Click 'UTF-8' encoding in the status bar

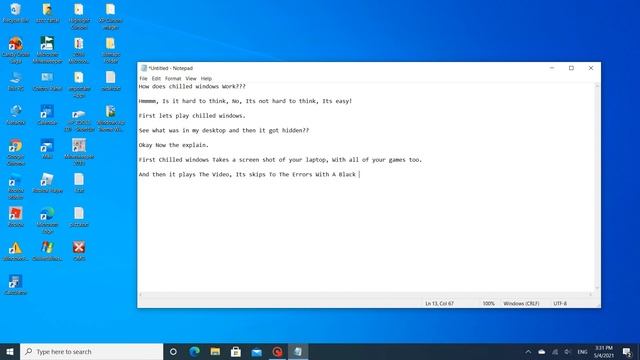coord(560,304)
